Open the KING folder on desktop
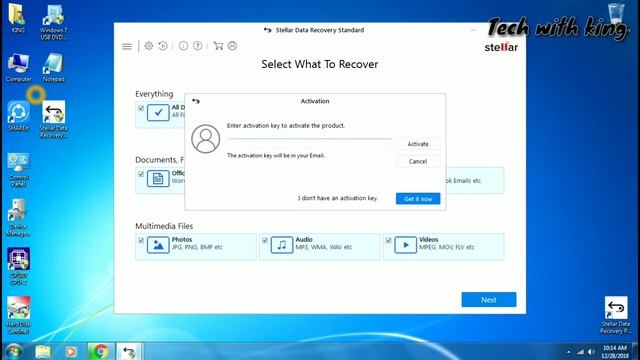The height and width of the screenshot is (360, 640). 18,18
